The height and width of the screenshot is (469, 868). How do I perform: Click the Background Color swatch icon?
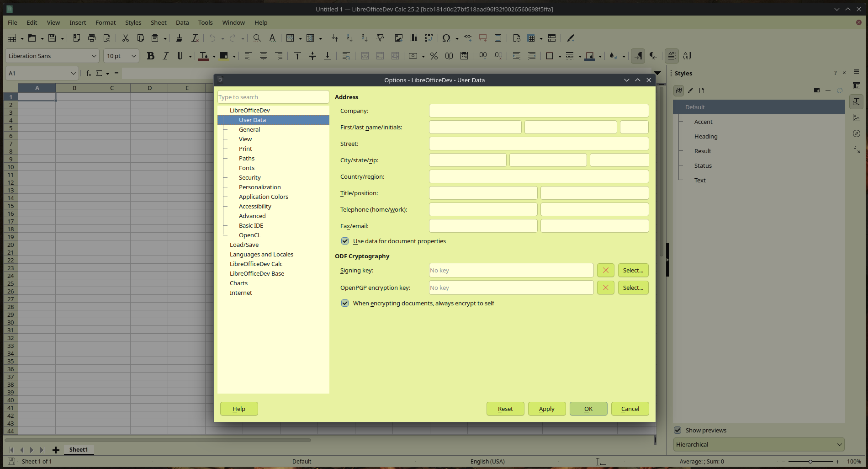click(224, 56)
